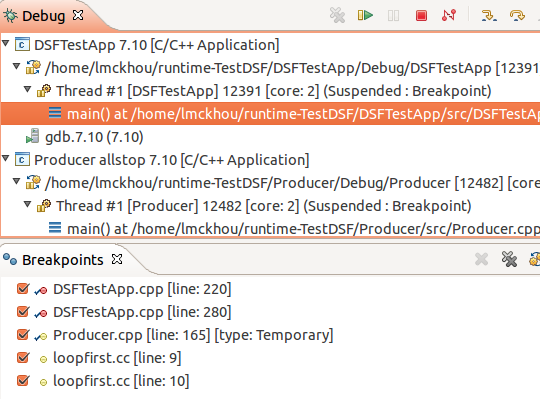
Task: Click the DSFTestApp main() stack frame icon
Action: 55,113
